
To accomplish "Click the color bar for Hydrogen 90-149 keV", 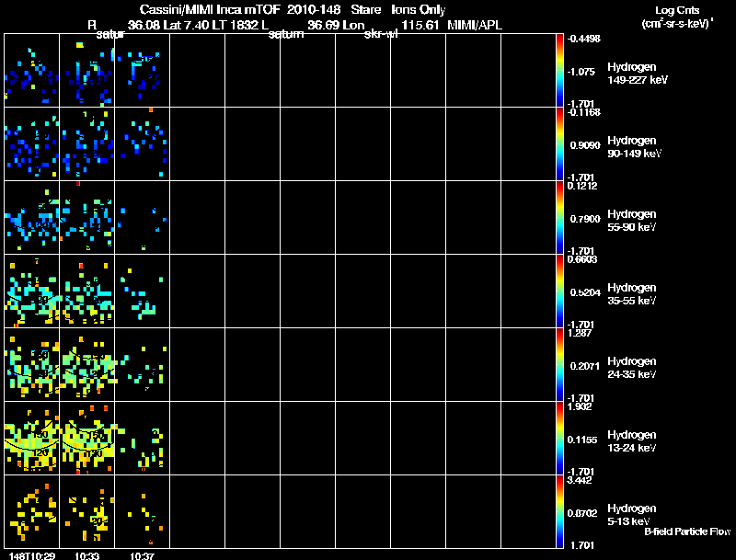I will pos(559,144).
